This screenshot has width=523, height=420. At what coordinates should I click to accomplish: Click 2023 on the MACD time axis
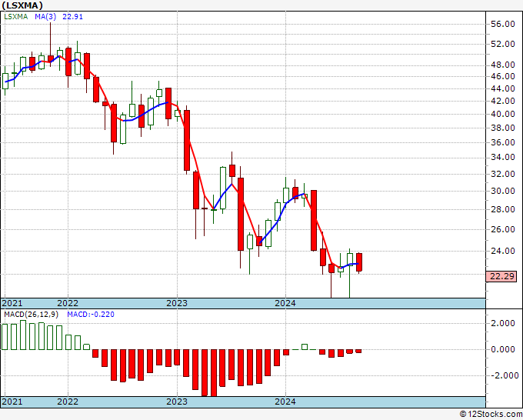click(177, 402)
